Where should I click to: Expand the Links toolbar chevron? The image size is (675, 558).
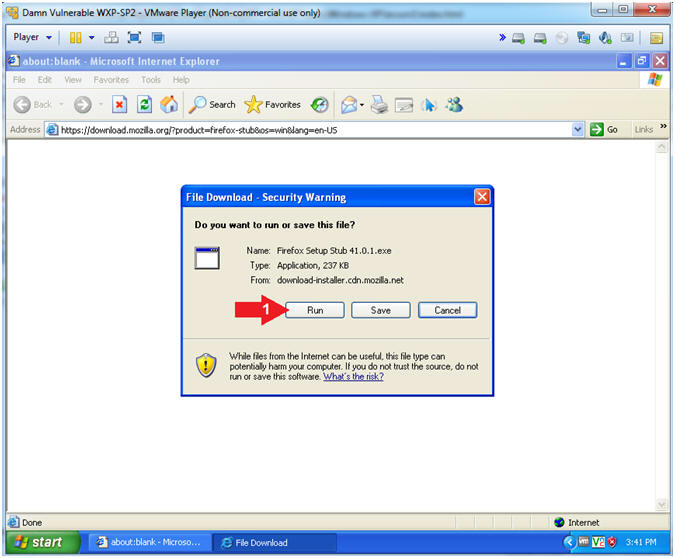click(663, 126)
